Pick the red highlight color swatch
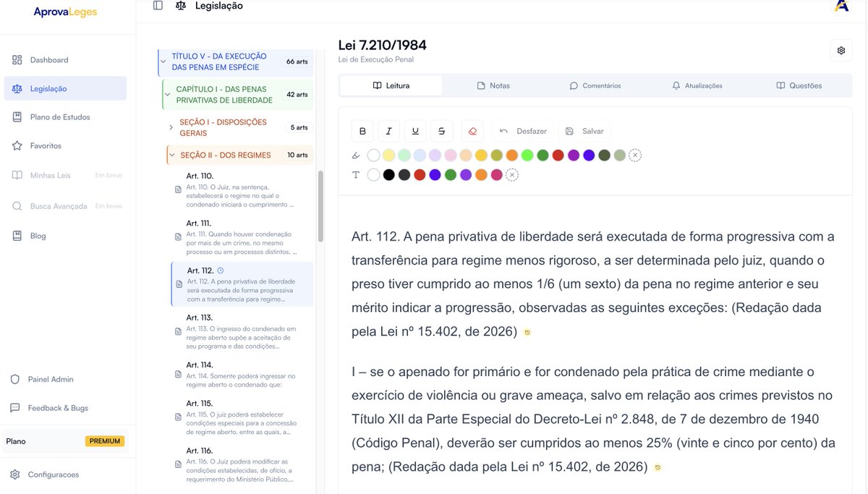Screen dimensions: 868x494 (558, 156)
